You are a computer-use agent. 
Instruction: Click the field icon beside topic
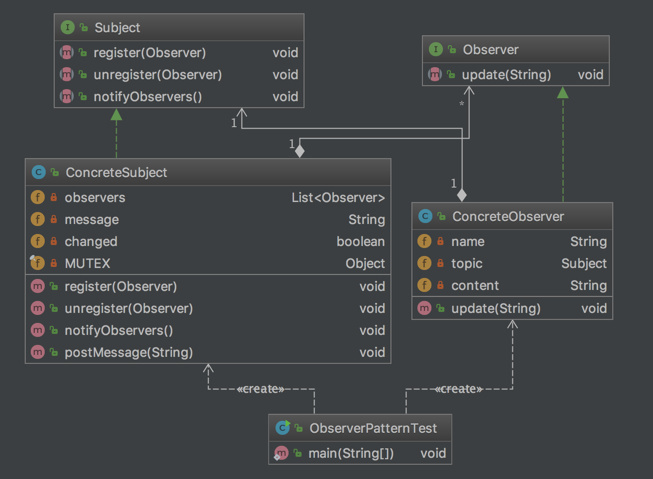point(425,264)
